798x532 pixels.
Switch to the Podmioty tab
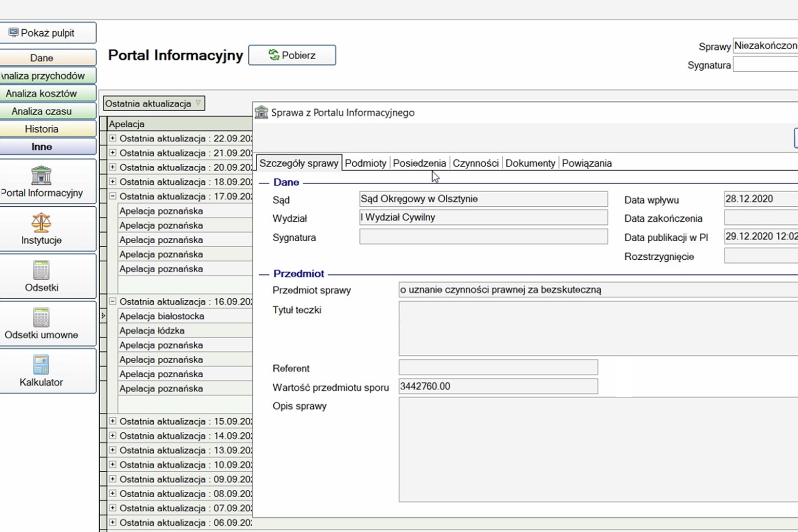365,163
